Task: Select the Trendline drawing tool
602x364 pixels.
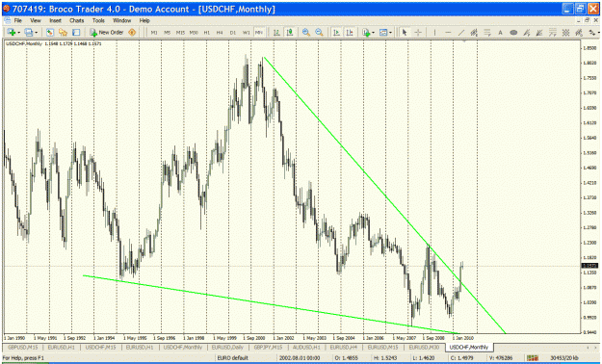Action: [461, 33]
